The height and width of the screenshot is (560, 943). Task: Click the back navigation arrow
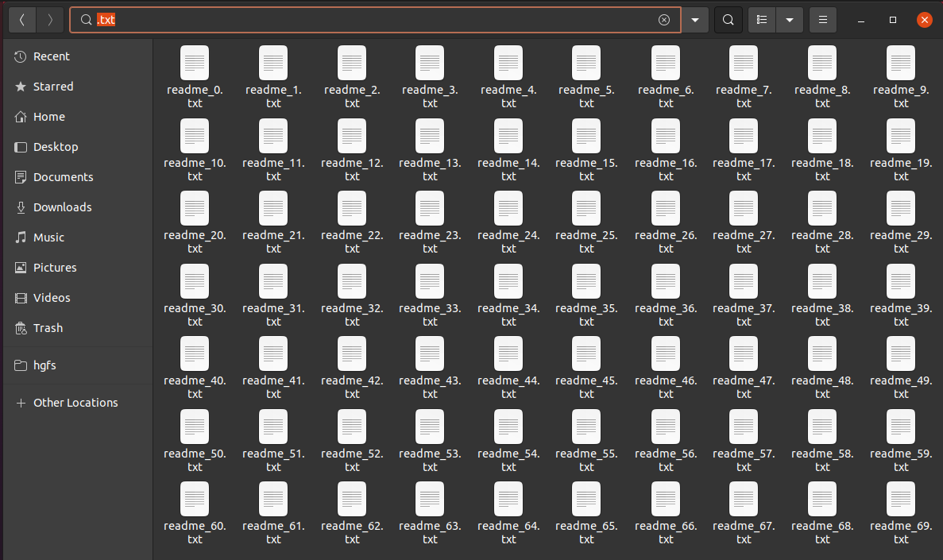[22, 20]
